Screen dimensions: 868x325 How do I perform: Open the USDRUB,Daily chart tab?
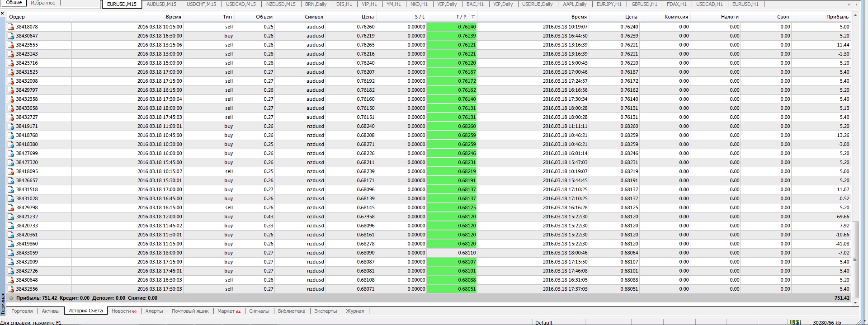click(x=537, y=4)
